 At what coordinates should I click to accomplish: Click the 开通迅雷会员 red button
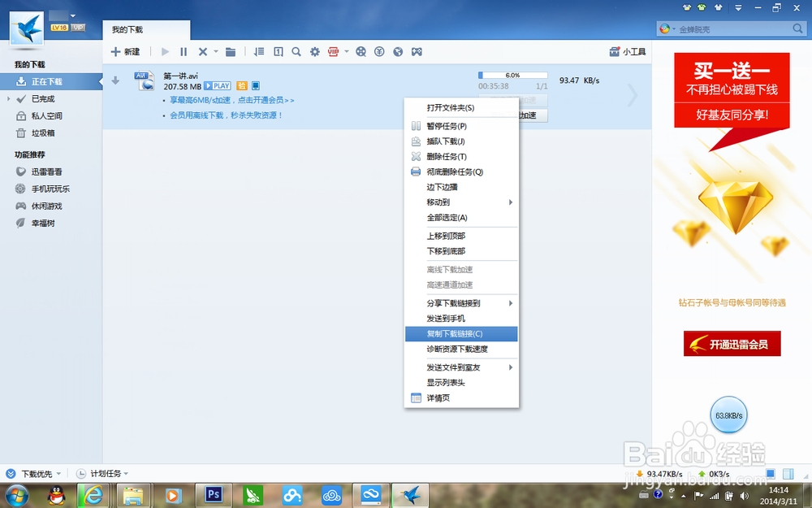coord(732,344)
